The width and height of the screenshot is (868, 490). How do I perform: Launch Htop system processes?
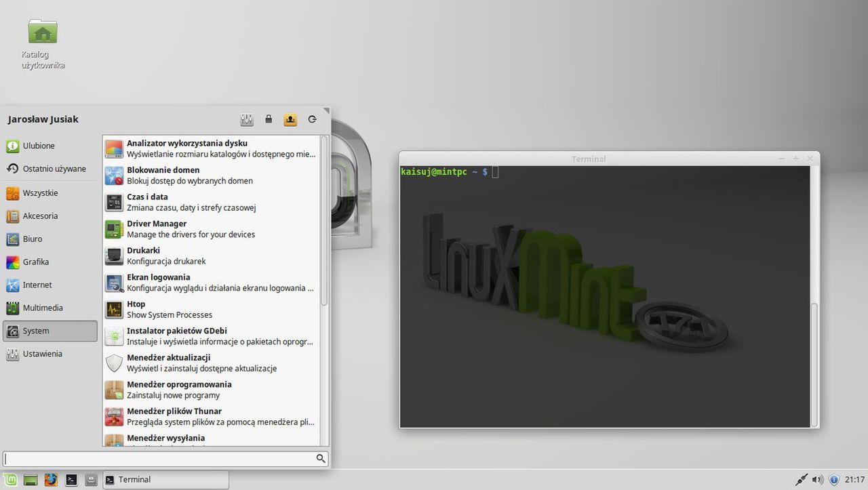(211, 309)
